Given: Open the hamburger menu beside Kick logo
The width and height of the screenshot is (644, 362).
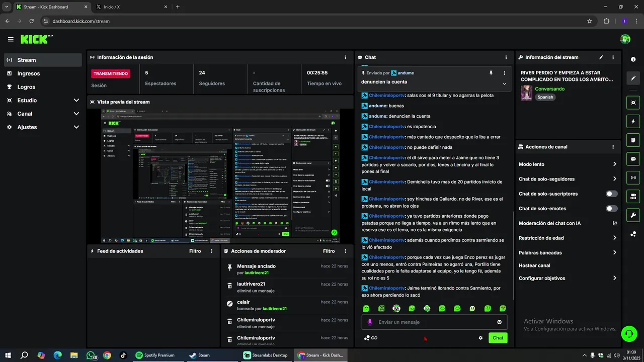Looking at the screenshot, I should click(11, 39).
